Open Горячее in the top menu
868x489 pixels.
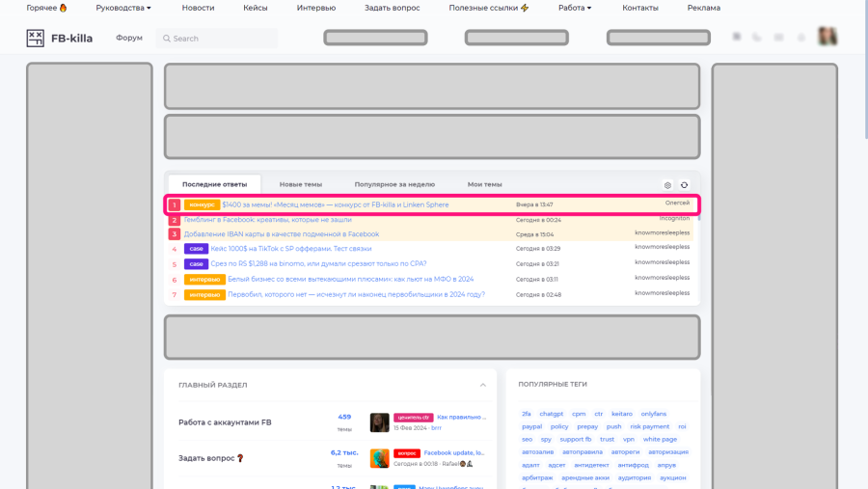[46, 8]
